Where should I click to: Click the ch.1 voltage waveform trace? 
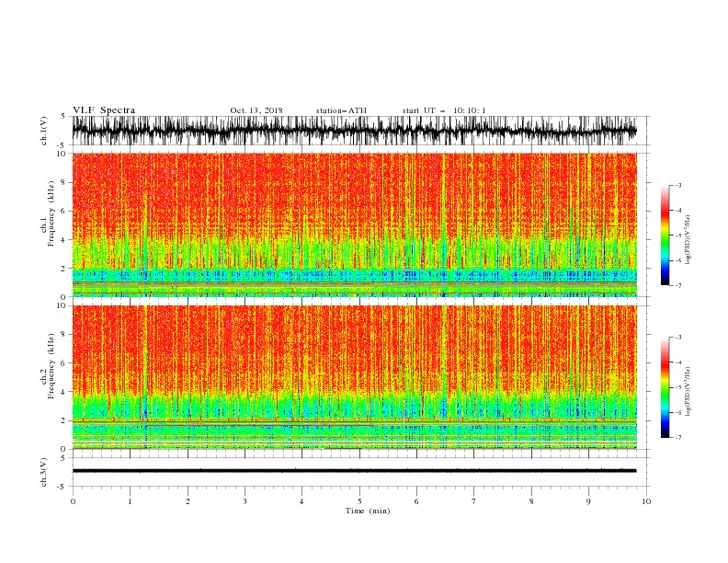[354, 131]
